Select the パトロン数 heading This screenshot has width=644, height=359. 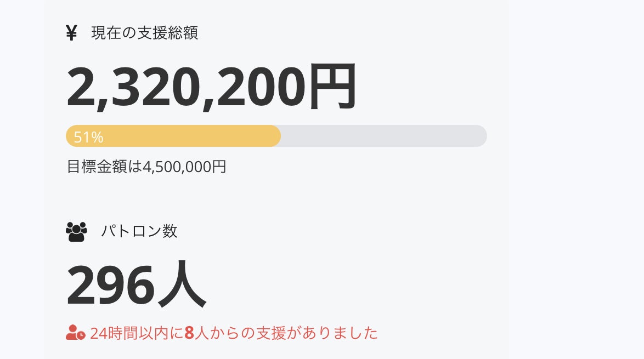point(139,231)
